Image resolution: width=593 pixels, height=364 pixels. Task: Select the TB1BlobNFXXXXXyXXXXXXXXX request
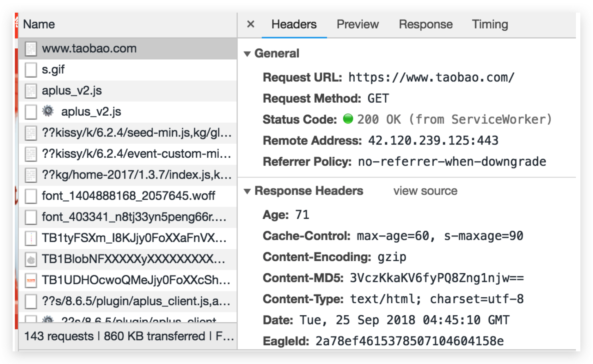[128, 259]
